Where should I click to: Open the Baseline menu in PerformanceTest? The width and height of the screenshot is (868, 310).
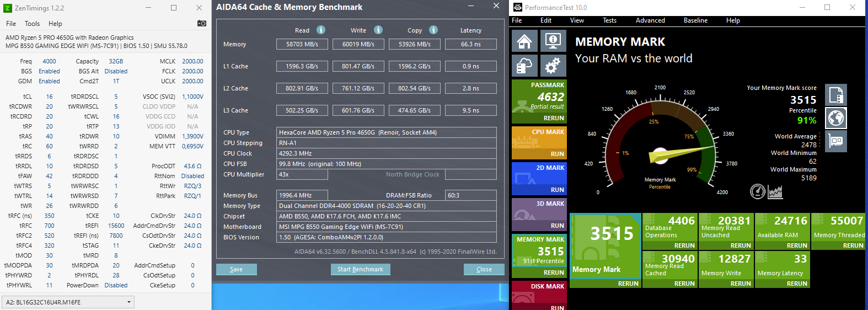click(x=695, y=20)
